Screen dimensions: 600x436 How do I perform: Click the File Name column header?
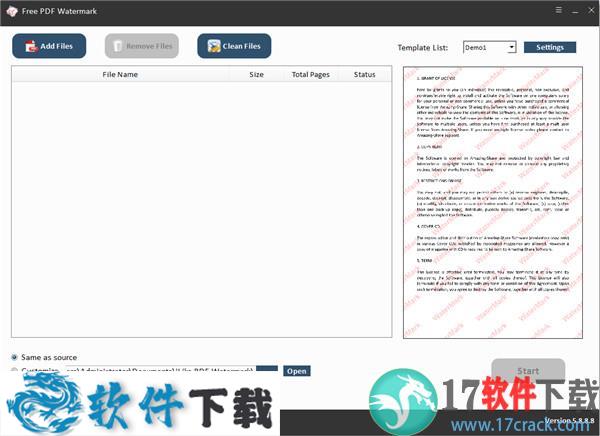coord(120,74)
